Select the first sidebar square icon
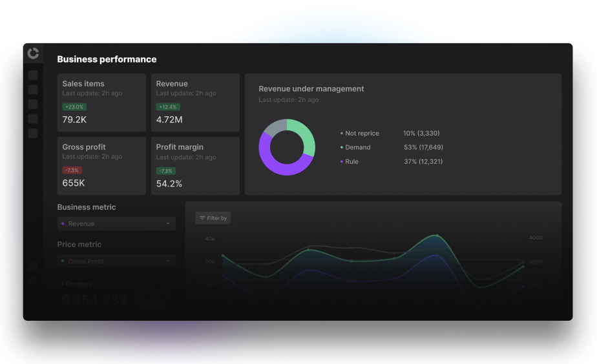Image resolution: width=597 pixels, height=364 pixels. tap(33, 76)
